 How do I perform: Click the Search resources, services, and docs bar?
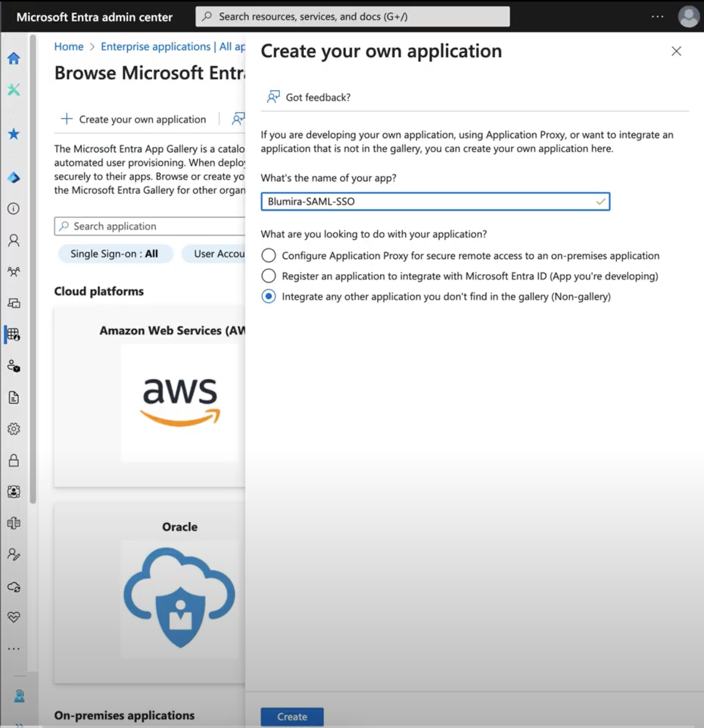tap(352, 16)
